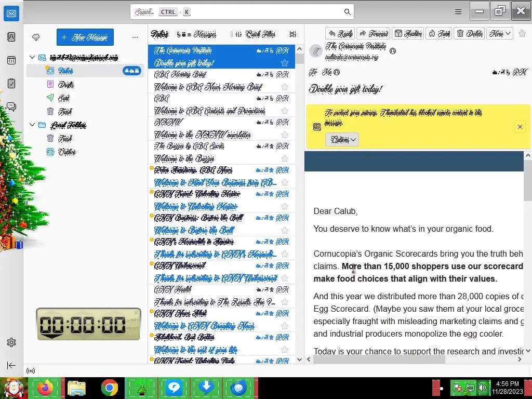Image resolution: width=532 pixels, height=399 pixels.
Task: Star the Welcome to the Buzzer message
Action: click(x=285, y=158)
